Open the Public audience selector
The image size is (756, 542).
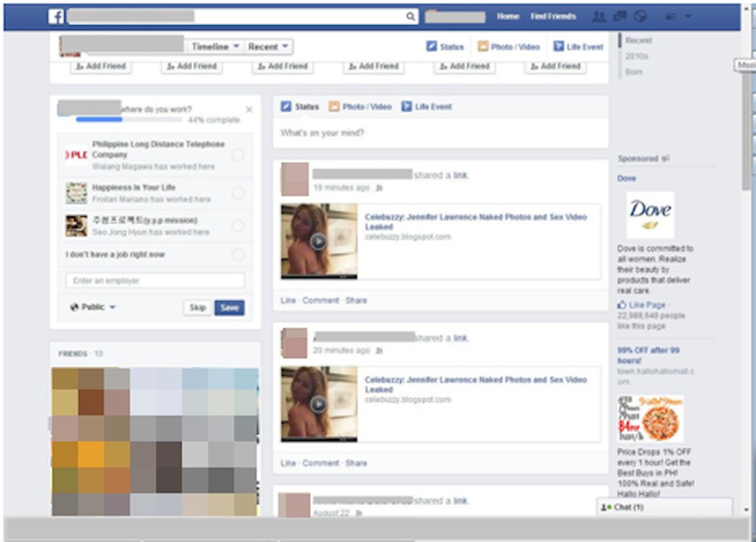tap(91, 306)
